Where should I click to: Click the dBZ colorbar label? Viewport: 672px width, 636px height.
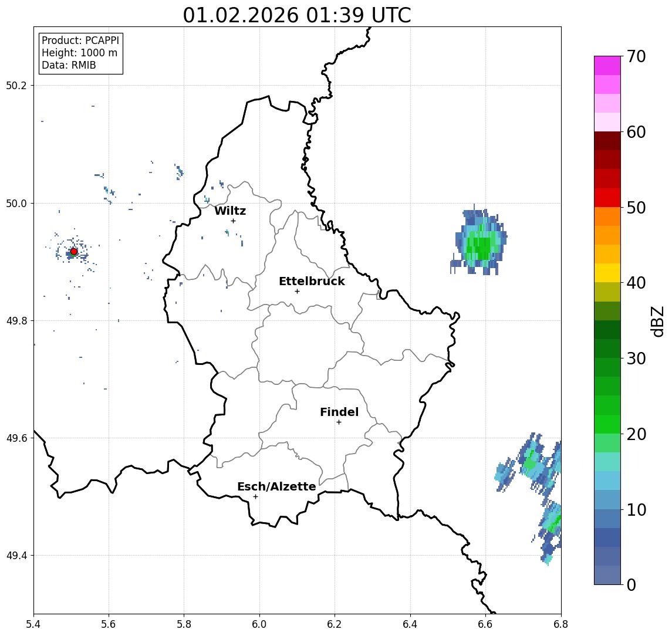[657, 322]
